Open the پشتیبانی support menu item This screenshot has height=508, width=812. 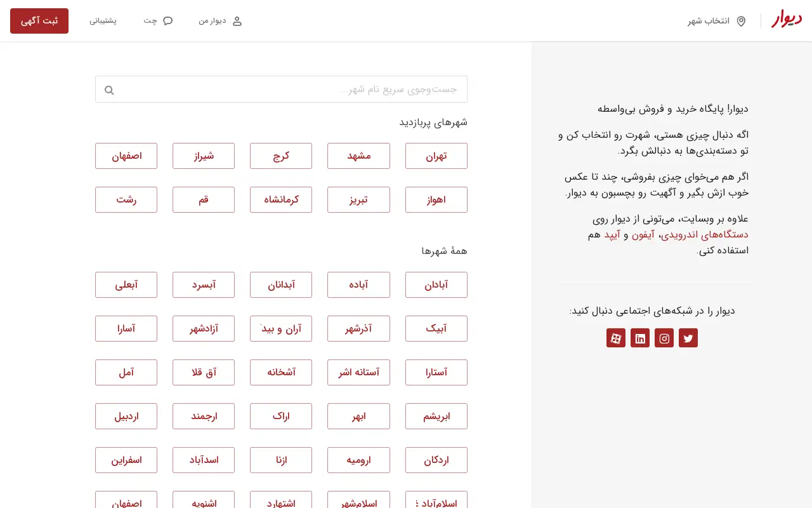tap(103, 21)
